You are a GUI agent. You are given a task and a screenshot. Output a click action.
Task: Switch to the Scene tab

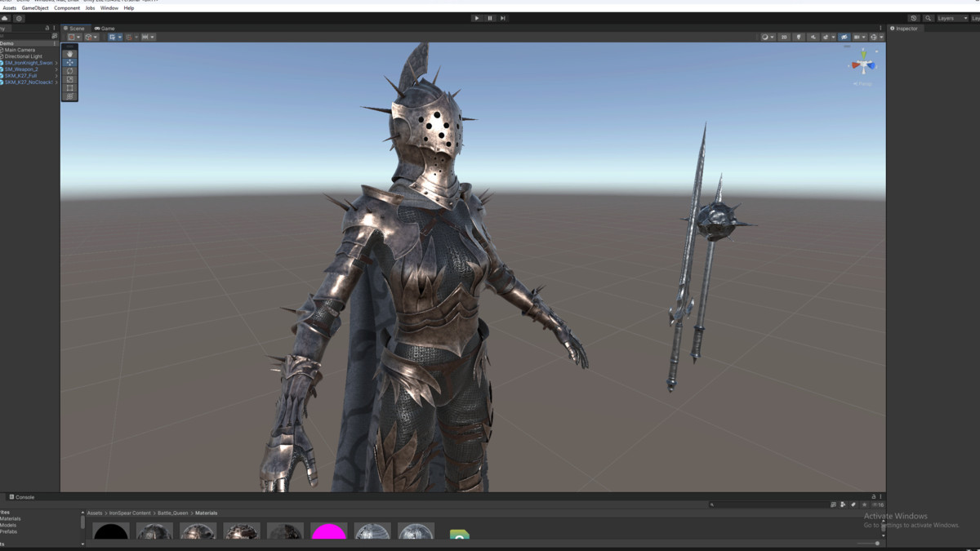click(x=74, y=29)
